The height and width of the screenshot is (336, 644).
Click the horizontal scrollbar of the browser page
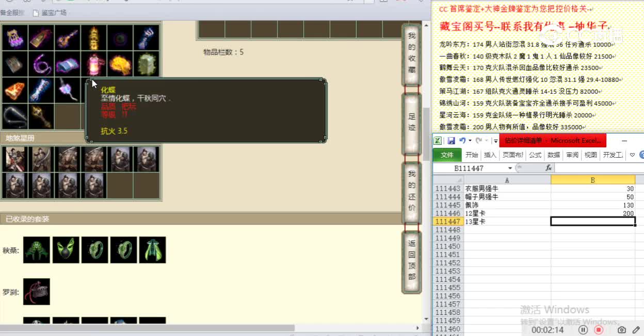(147, 328)
